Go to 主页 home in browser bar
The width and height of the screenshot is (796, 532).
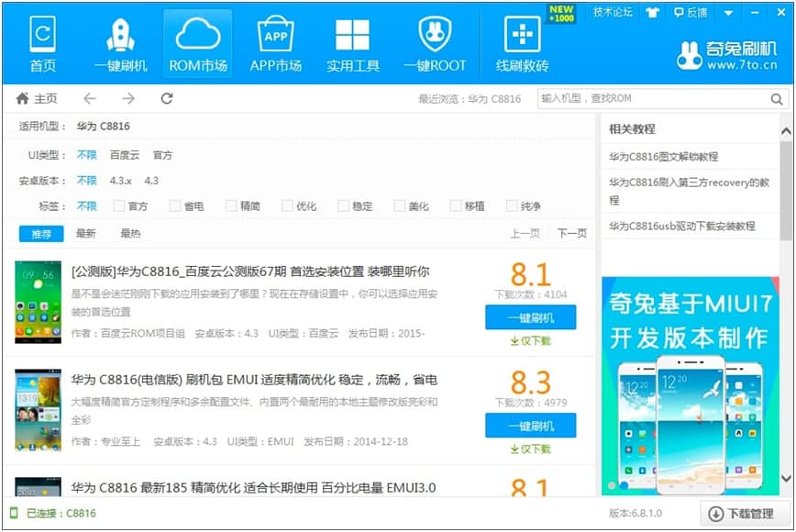tap(37, 98)
